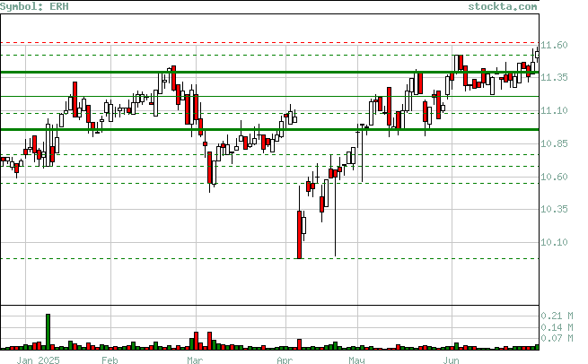588x364 pixels.
Task: Click the 10.85 price axis label
Action: tap(554, 143)
